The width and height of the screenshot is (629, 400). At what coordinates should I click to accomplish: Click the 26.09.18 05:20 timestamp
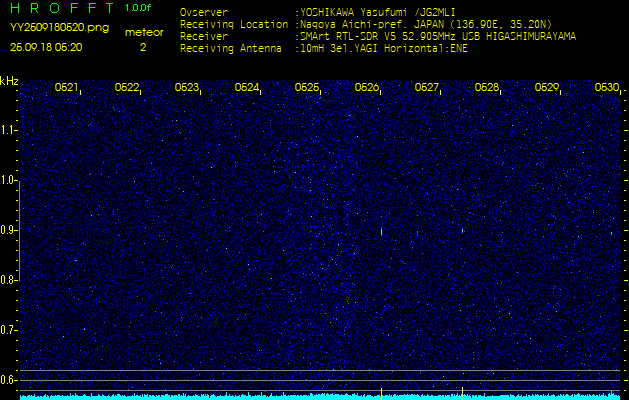point(47,47)
